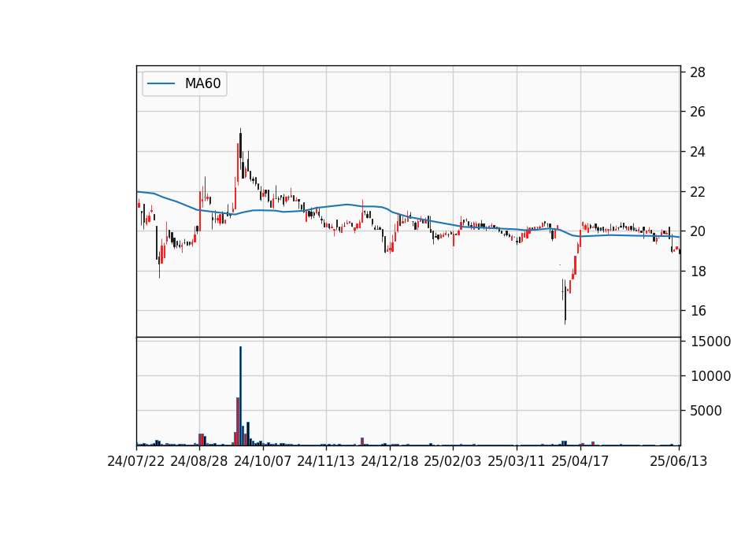Screen dimensions: 756x543
Task: Click the 10000 volume axis label
Action: pyautogui.click(x=710, y=376)
